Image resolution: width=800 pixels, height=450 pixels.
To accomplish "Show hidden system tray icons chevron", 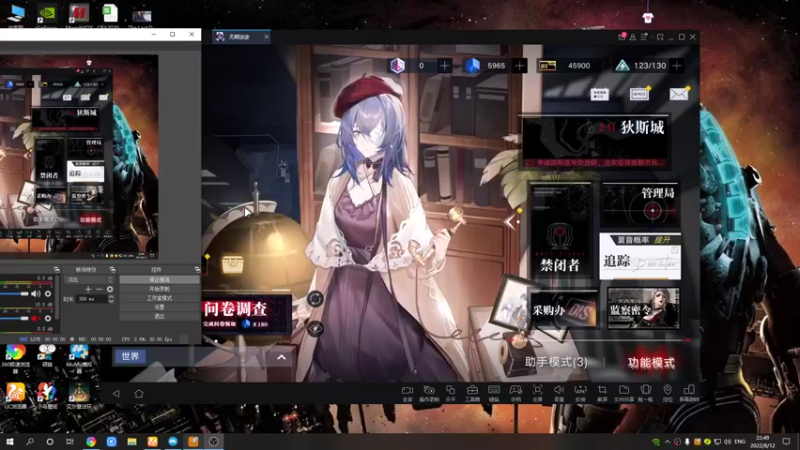I will (667, 442).
